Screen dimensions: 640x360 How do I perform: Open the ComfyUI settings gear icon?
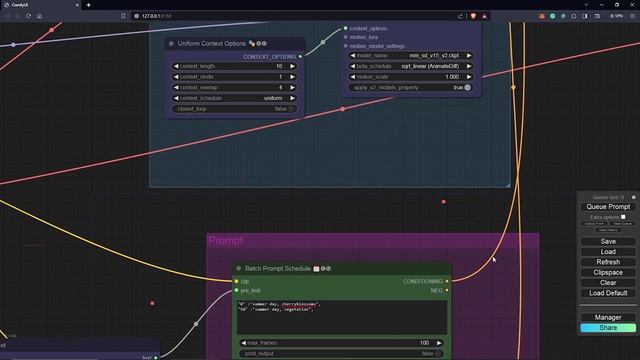tap(633, 197)
